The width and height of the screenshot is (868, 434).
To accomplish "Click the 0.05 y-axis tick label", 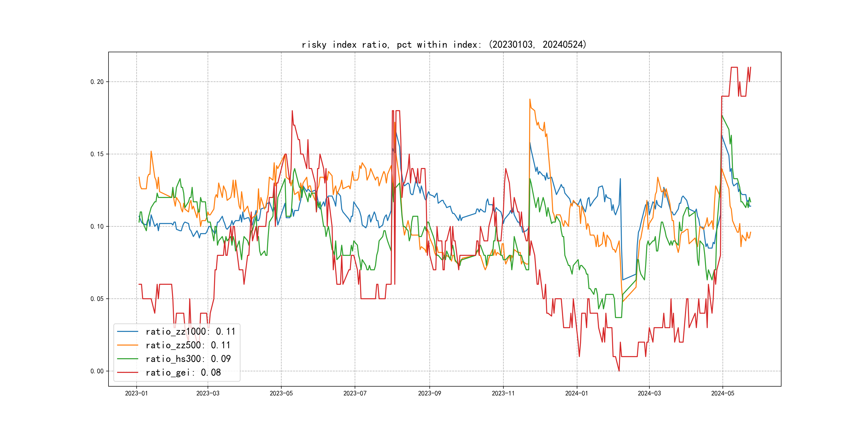I will coord(97,299).
